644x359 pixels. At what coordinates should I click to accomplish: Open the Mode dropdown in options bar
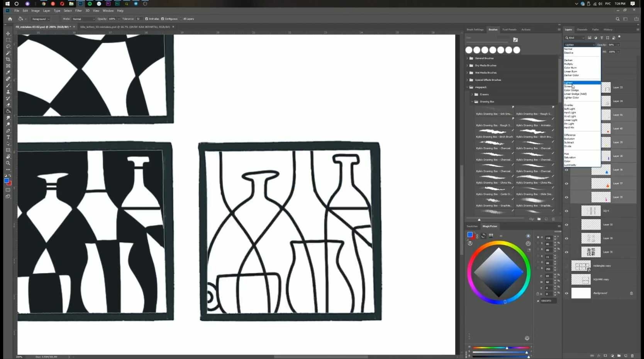pos(83,19)
